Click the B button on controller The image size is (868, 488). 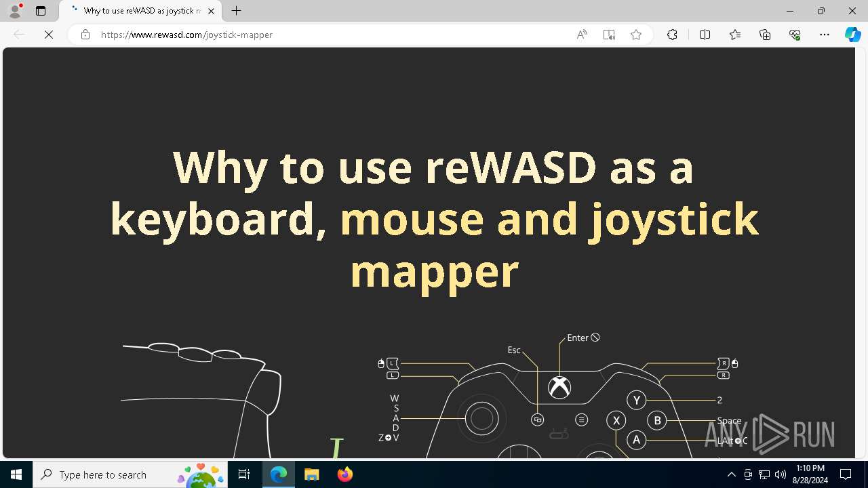coord(657,420)
